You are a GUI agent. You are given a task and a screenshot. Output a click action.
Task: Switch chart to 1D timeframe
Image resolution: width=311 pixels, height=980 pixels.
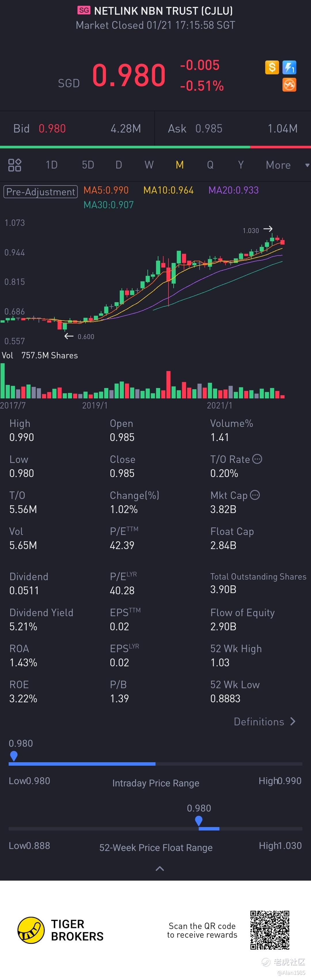pyautogui.click(x=51, y=165)
